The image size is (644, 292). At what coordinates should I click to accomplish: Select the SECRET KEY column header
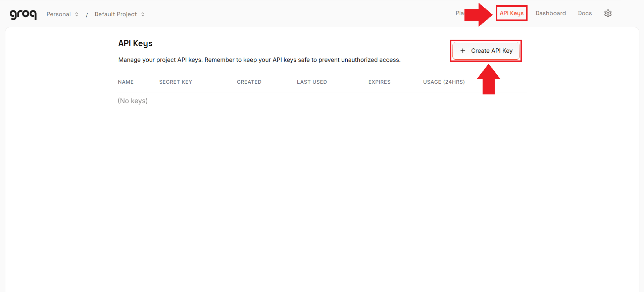(x=176, y=82)
